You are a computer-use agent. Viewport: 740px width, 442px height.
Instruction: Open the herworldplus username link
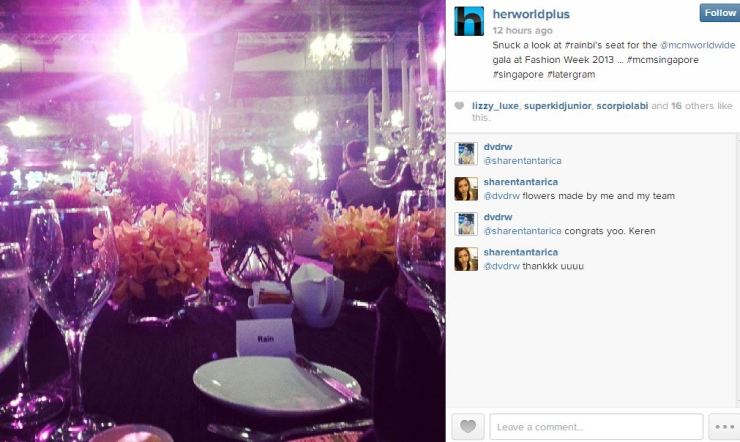click(x=531, y=14)
